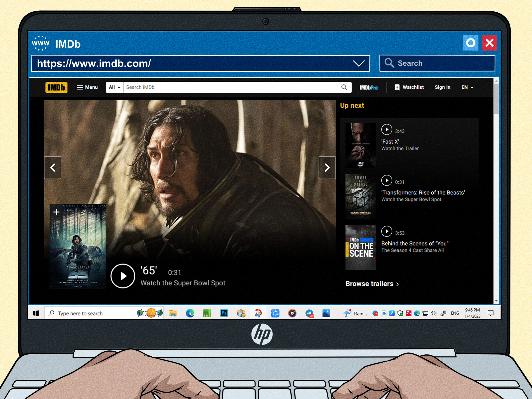Expand the All search category dropdown

point(115,87)
